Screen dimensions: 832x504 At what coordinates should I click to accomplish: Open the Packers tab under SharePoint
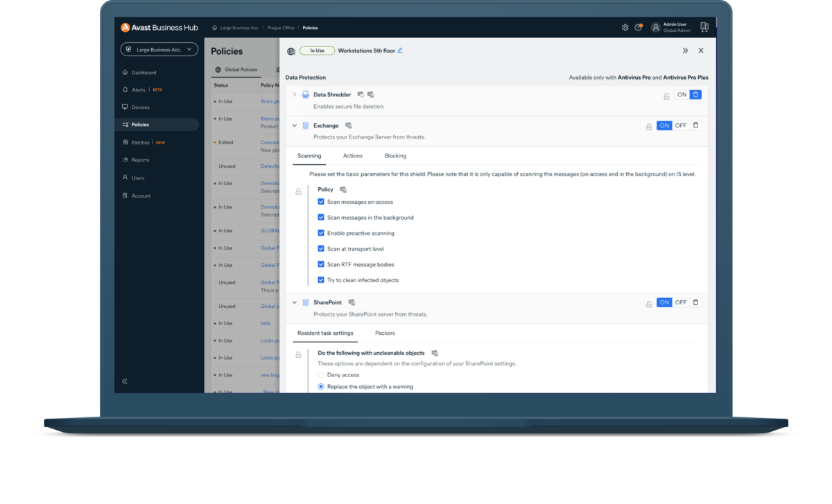pos(385,333)
